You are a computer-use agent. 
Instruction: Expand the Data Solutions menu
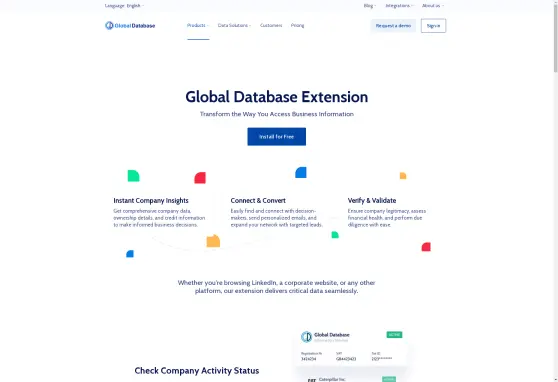point(234,25)
